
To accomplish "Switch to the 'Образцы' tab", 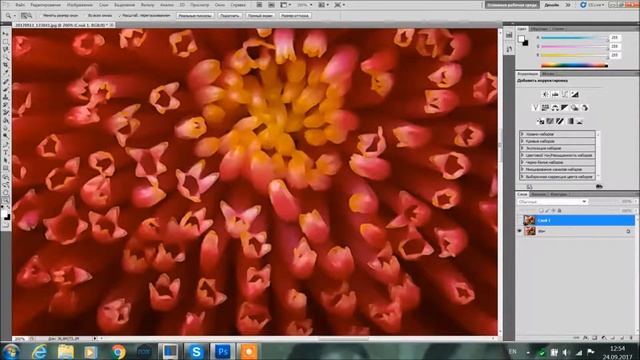I will 540,29.
